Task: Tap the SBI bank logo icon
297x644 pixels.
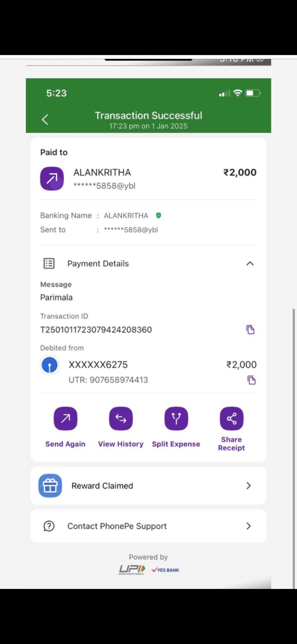Action: pyautogui.click(x=50, y=365)
